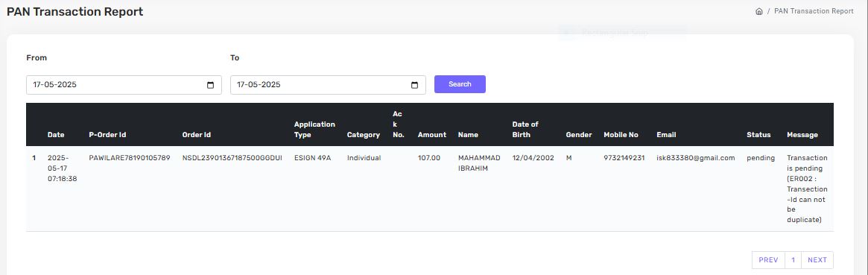The width and height of the screenshot is (868, 275).
Task: Click the P-Order Id column header
Action: pyautogui.click(x=107, y=134)
